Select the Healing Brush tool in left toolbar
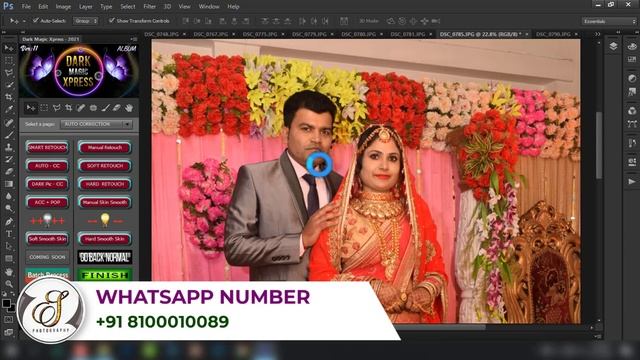This screenshot has width=640, height=360. (9, 122)
